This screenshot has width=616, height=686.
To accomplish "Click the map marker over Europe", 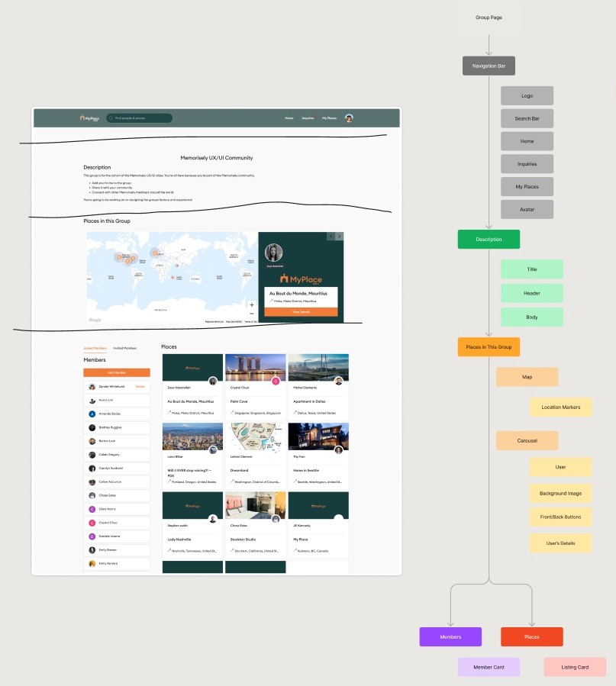I will (x=155, y=253).
